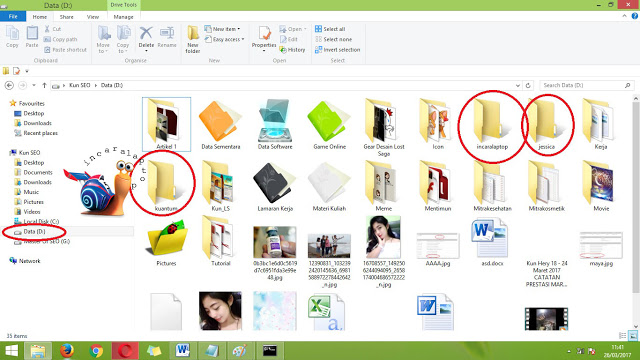Click Invert selection
640x360 pixels.
[x=337, y=50]
